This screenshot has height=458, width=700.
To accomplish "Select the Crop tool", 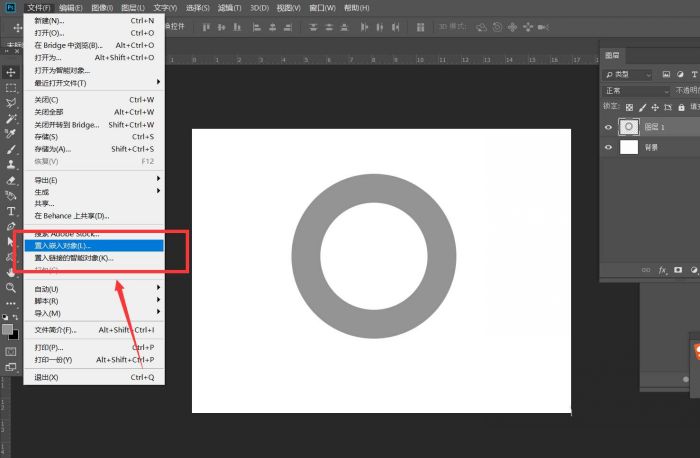I will click(x=11, y=133).
